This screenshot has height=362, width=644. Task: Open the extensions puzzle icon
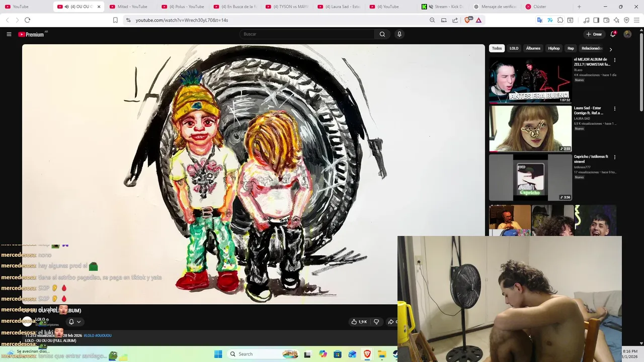(x=560, y=20)
